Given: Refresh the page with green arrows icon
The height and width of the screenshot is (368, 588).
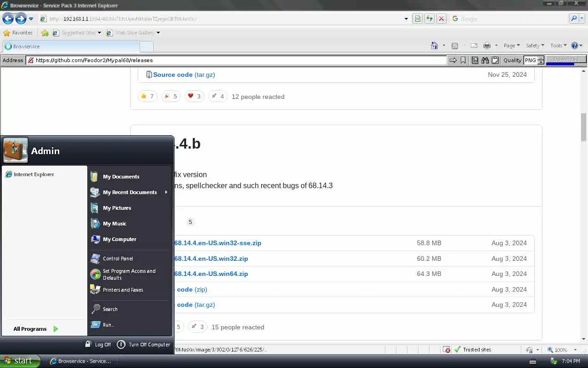Looking at the screenshot, I should point(429,19).
